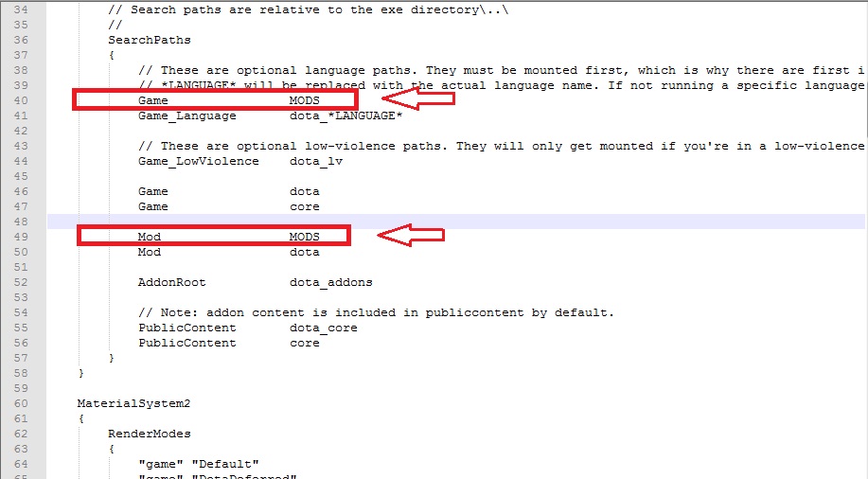Click the MaterialSystem2 keyword
868x479 pixels.
(134, 403)
